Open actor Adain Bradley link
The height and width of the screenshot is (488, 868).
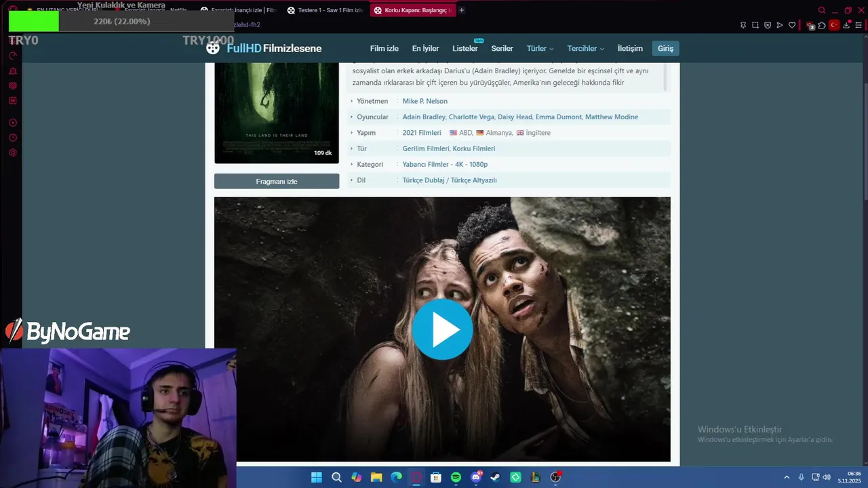pos(424,117)
